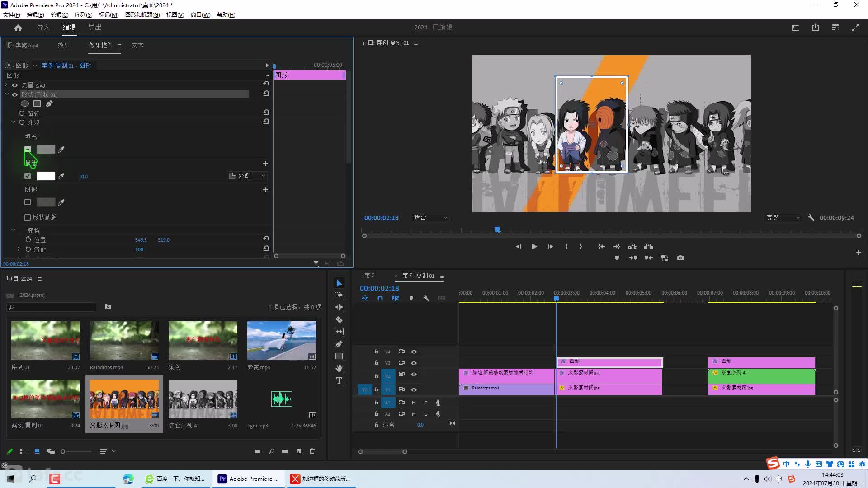Select the Selection tool arrow

[339, 283]
